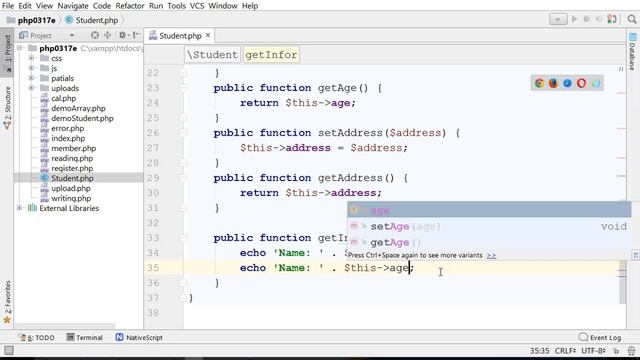Open index.php in project tree

coord(68,138)
